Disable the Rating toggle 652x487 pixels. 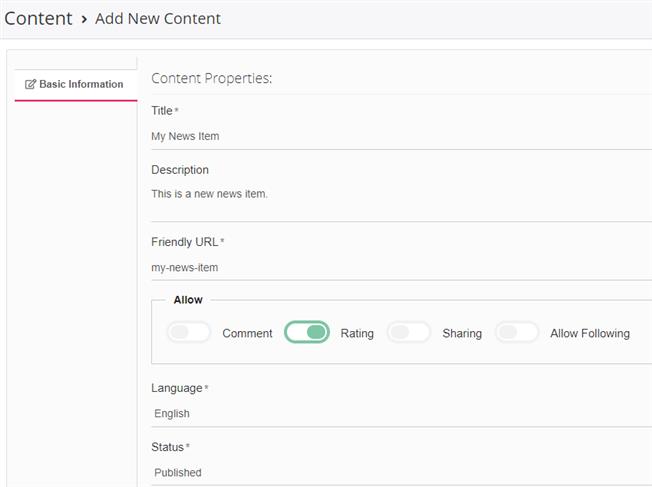(307, 332)
